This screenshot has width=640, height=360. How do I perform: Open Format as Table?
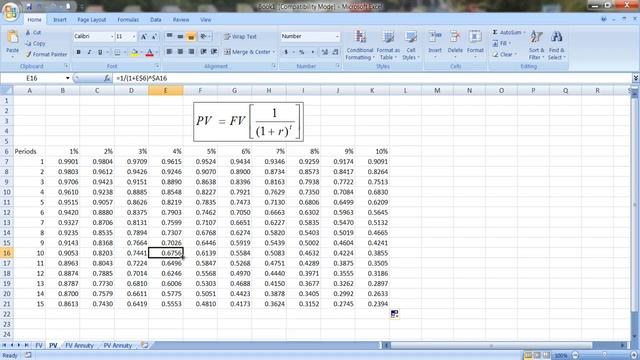point(388,45)
